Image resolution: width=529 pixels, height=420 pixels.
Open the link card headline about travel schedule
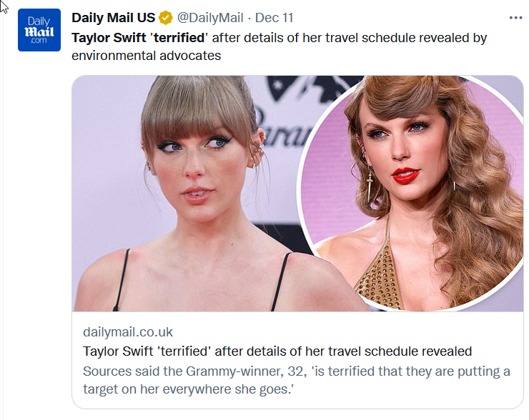(x=277, y=351)
